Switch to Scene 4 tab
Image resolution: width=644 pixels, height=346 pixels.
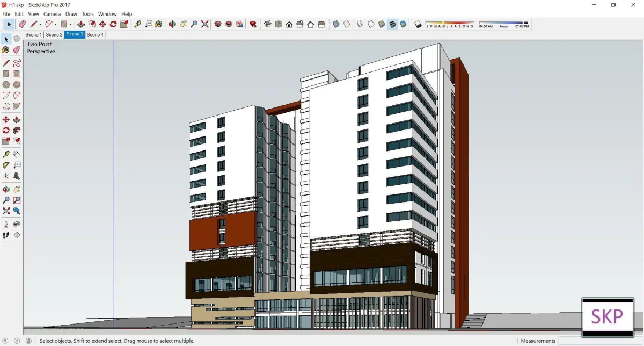pos(95,34)
